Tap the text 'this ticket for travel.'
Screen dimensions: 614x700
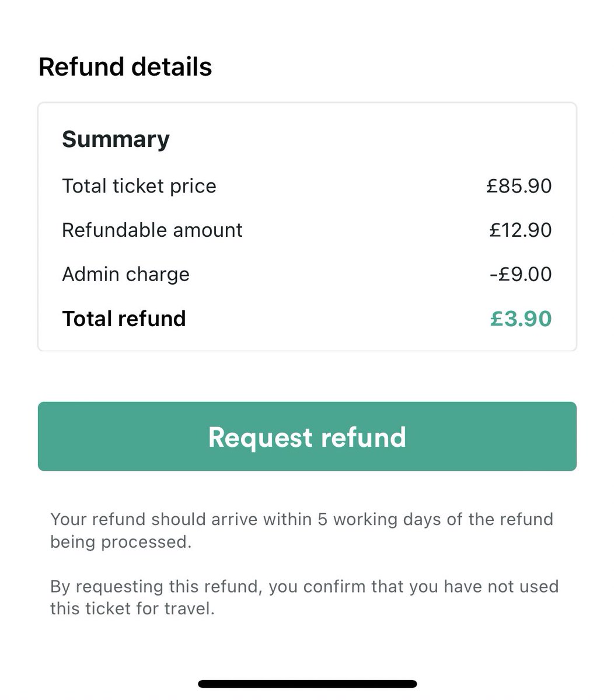tap(132, 609)
